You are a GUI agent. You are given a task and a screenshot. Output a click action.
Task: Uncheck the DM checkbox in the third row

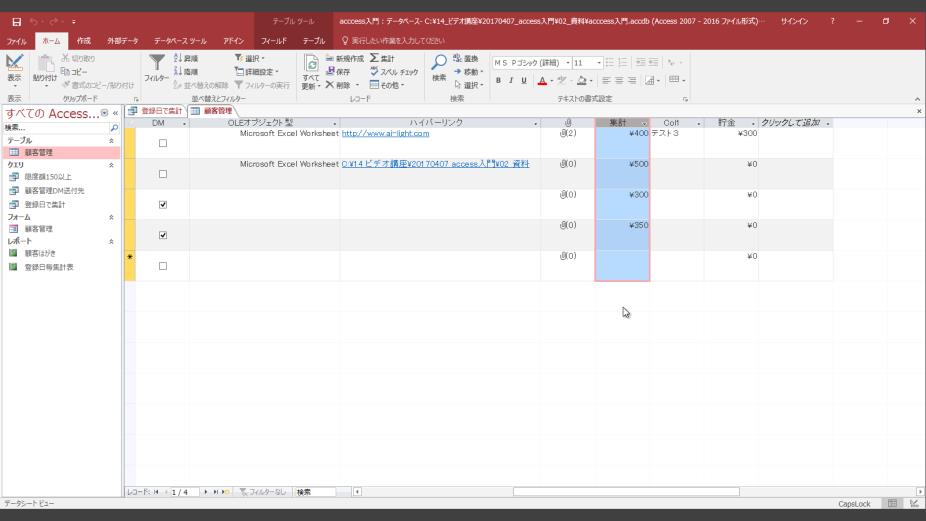(163, 204)
